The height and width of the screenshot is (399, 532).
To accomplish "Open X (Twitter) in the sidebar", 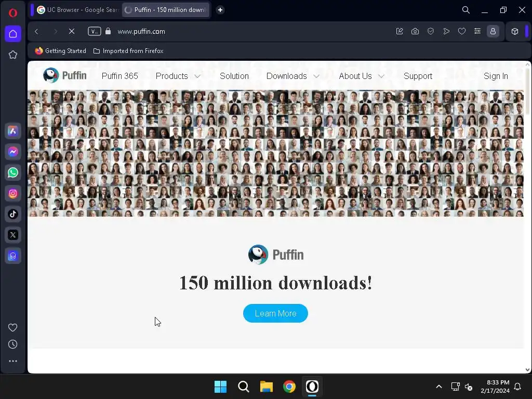I will (13, 235).
